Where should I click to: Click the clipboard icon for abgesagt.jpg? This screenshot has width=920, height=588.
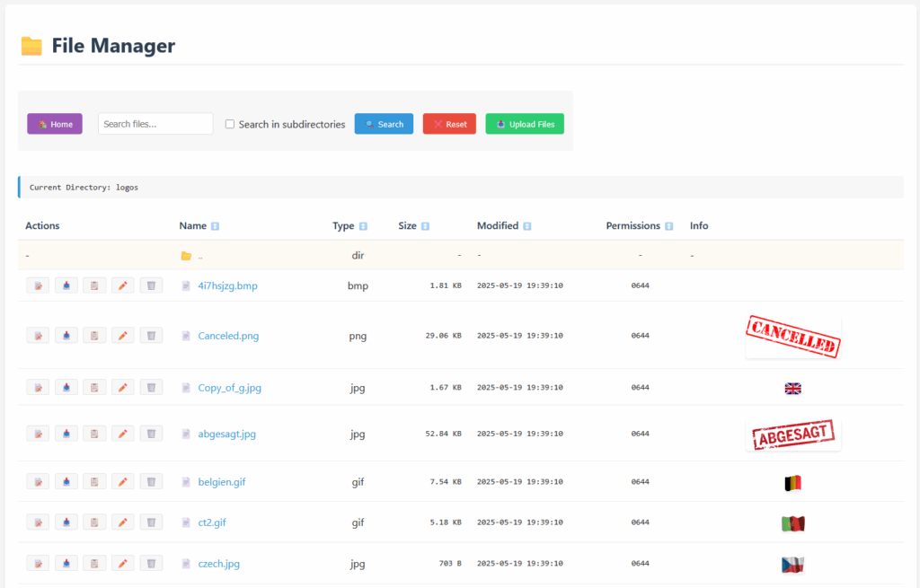(x=94, y=434)
